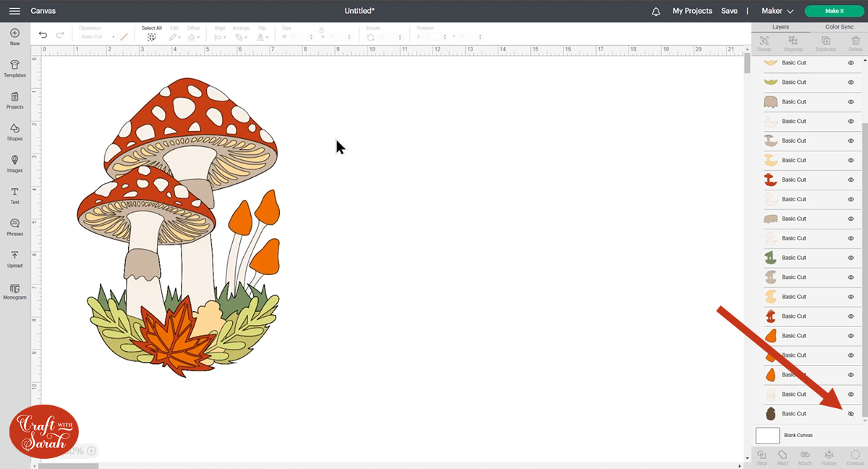The height and width of the screenshot is (469, 868).
Task: Hide the bottom Basic Cut layer visibility
Action: coord(851,413)
